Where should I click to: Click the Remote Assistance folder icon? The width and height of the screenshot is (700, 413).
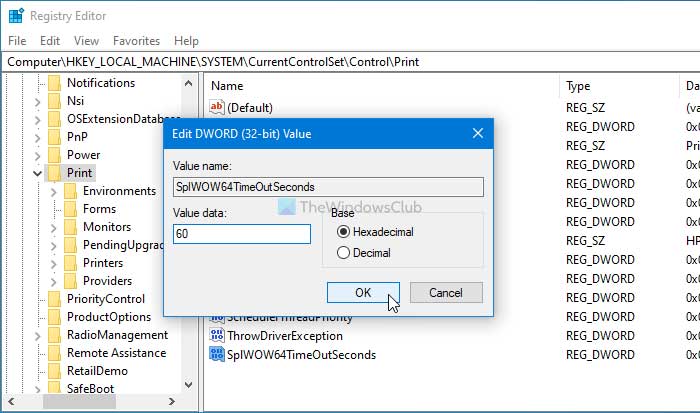pos(54,353)
